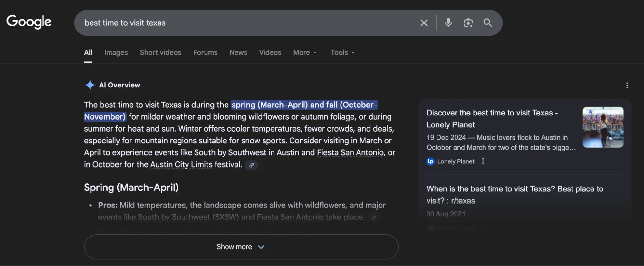Submit search with magnifying glass icon
The image size is (644, 266).
[488, 23]
